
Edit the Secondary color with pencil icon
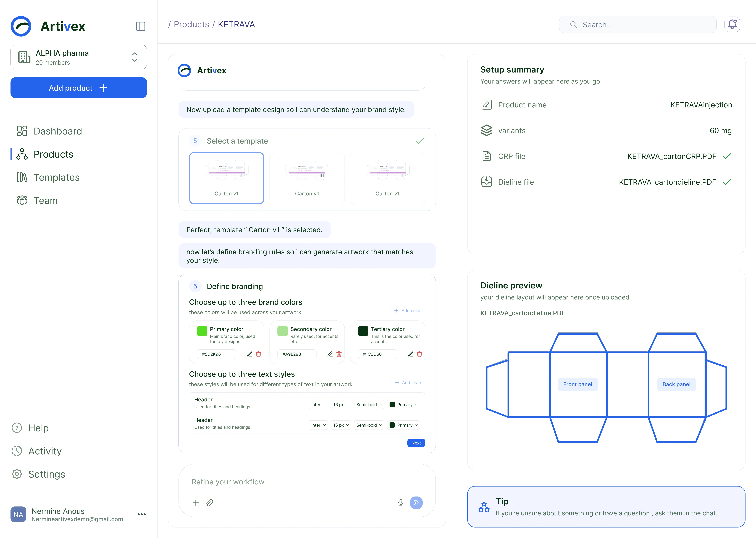click(x=330, y=354)
